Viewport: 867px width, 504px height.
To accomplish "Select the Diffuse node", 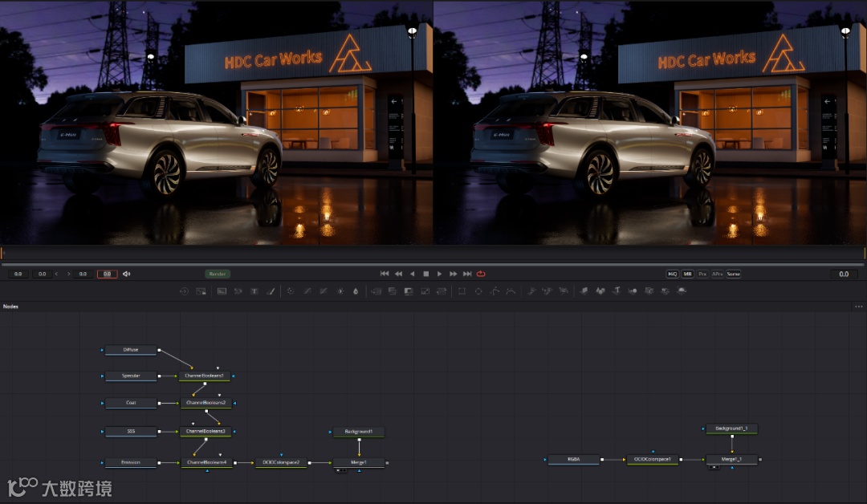I will pos(131,350).
